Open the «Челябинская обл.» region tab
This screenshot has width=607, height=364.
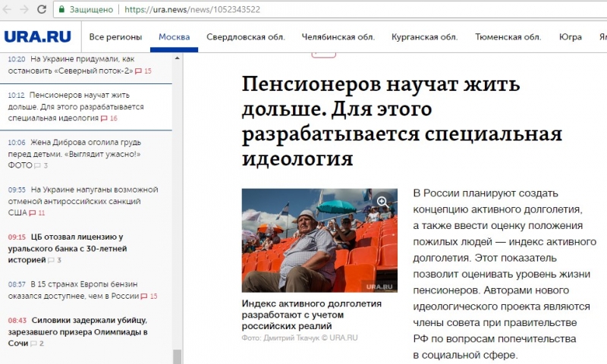tap(338, 37)
